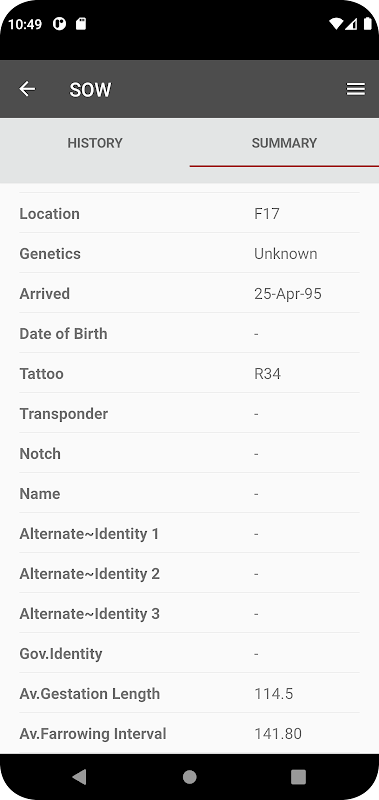The width and height of the screenshot is (379, 800).
Task: Switch to the HISTORY tab
Action: pos(95,143)
